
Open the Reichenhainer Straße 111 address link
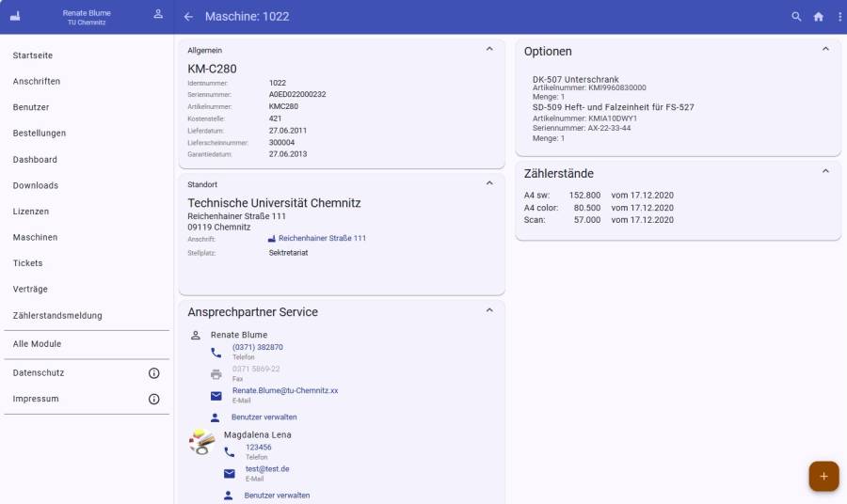tap(322, 239)
